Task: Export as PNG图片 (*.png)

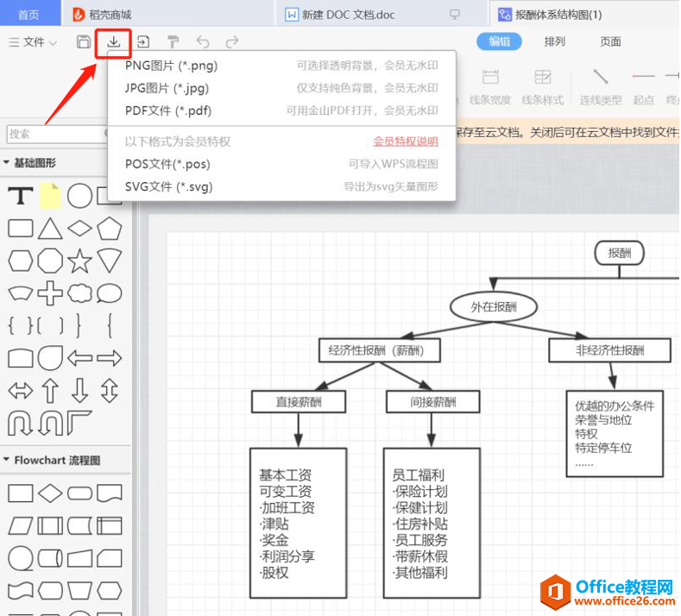Action: pyautogui.click(x=281, y=66)
